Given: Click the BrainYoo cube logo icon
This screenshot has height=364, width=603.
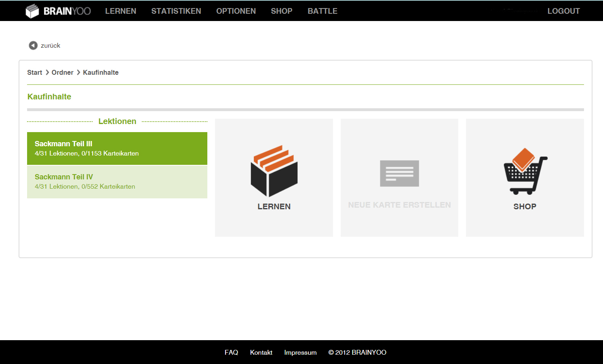Looking at the screenshot, I should pyautogui.click(x=32, y=11).
